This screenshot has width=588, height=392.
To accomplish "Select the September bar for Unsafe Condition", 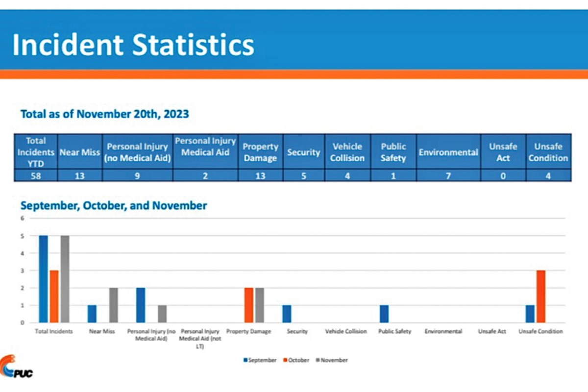I will pyautogui.click(x=530, y=314).
